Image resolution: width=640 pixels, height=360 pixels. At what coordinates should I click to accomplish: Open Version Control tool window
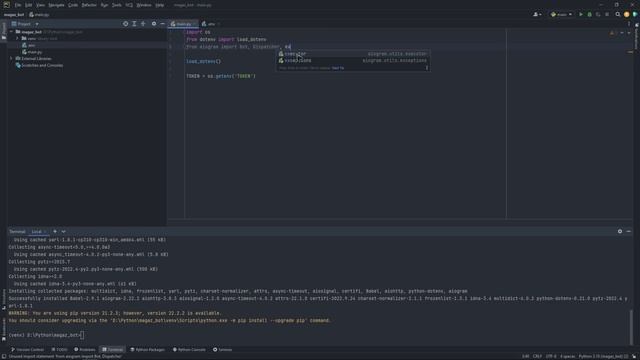(x=27, y=350)
